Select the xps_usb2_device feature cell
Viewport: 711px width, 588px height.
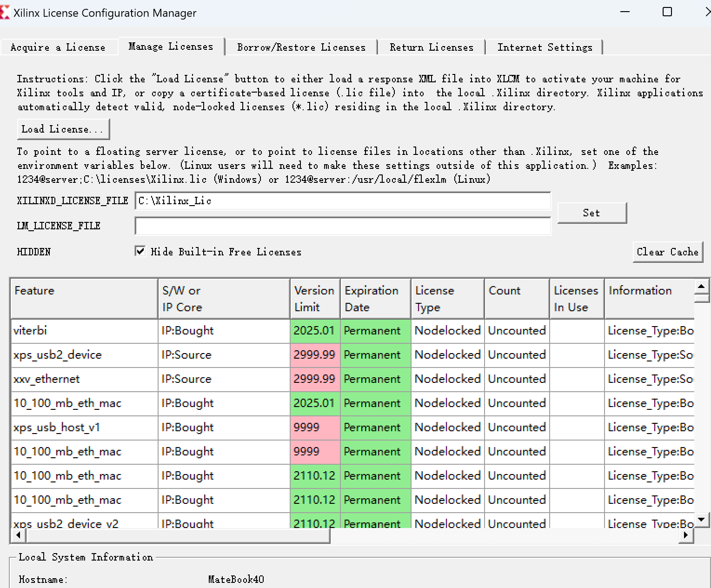(84, 355)
